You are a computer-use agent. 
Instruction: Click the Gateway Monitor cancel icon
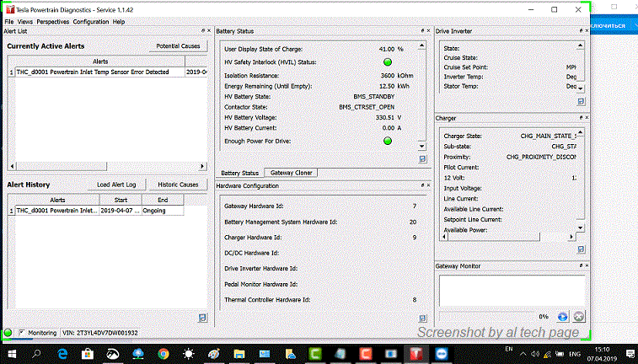[x=578, y=316]
